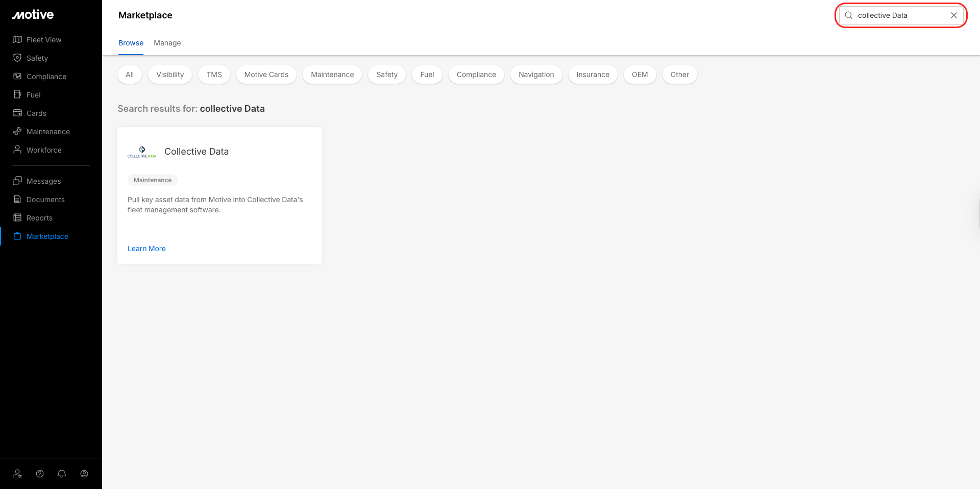
Task: Click the Compliance sidebar icon
Action: coord(17,76)
